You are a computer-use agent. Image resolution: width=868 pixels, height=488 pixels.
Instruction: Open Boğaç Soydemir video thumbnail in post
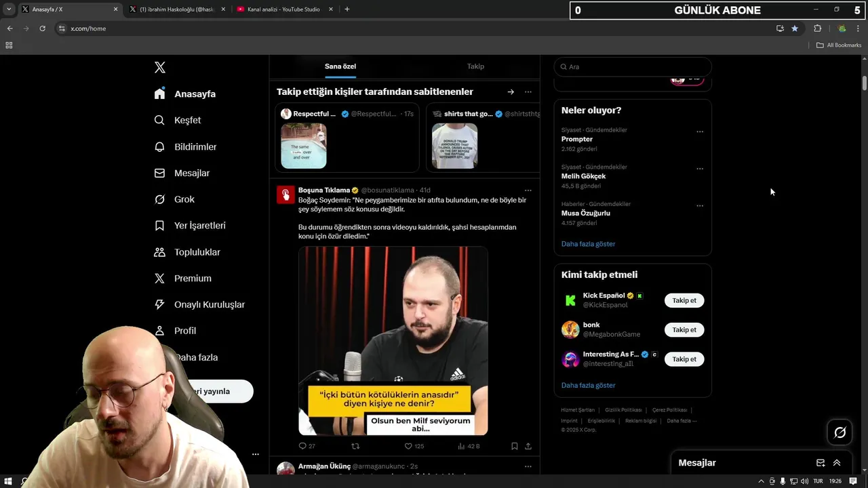(393, 341)
